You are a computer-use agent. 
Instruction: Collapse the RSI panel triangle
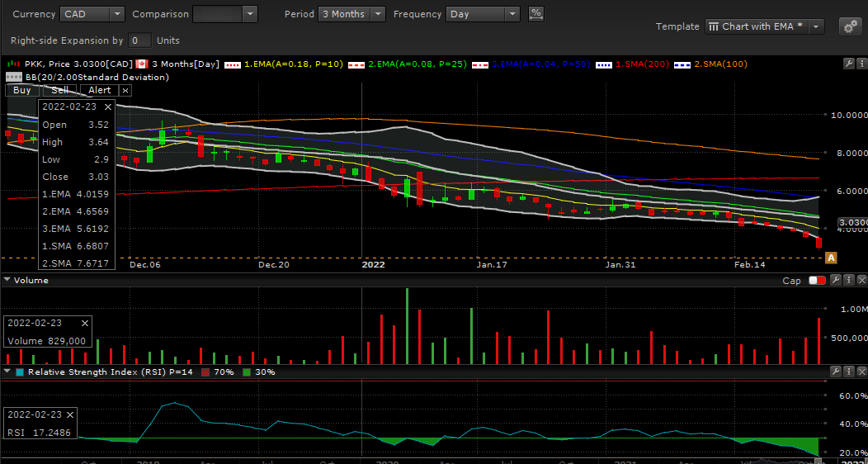[x=7, y=372]
